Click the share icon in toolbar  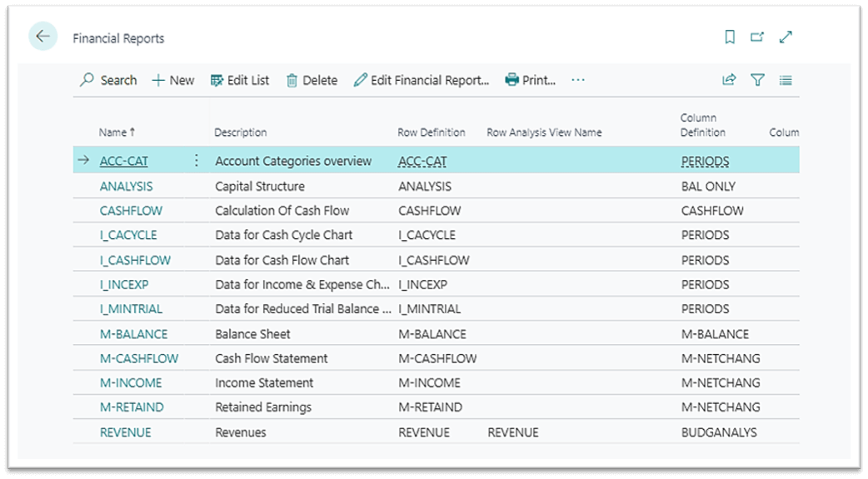pyautogui.click(x=729, y=80)
